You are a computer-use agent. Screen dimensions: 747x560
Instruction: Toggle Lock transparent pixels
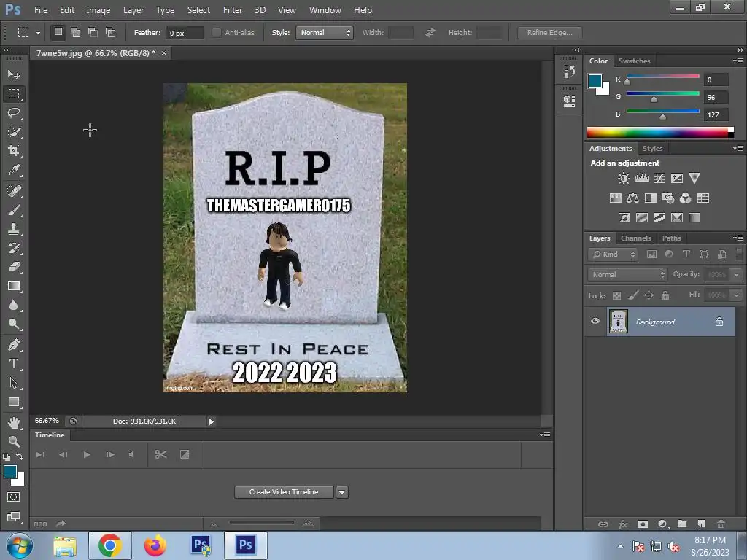[616, 296]
